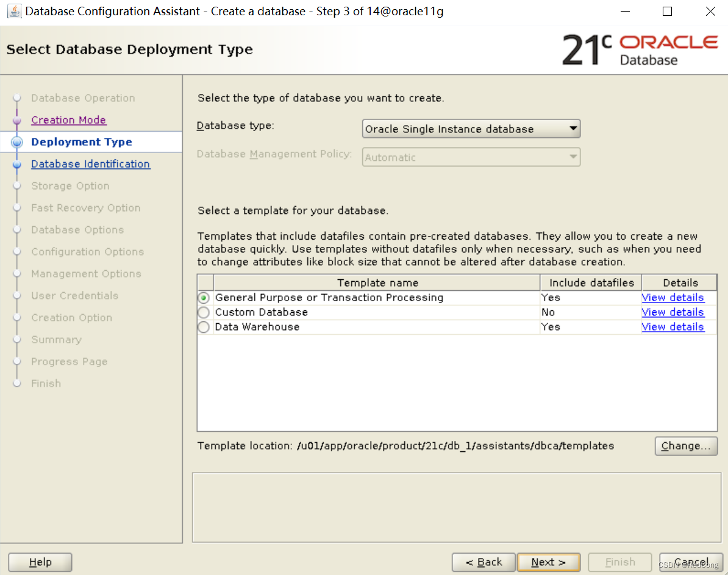Screen dimensions: 728x575
Task: Click the Template name column header
Action: tap(377, 282)
